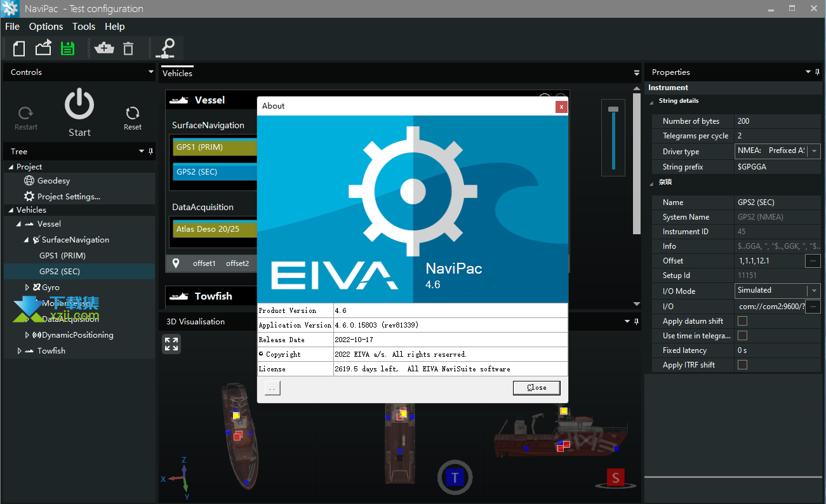This screenshot has height=504, width=826.
Task: Open the Vehicles panel overflow menu
Action: click(x=637, y=73)
